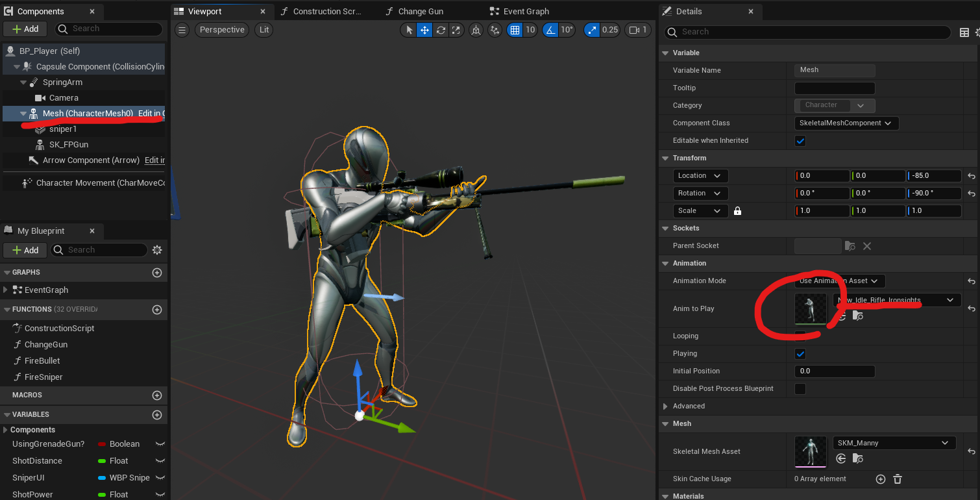
Task: Add element to Skin Cache Usage array
Action: 881,479
